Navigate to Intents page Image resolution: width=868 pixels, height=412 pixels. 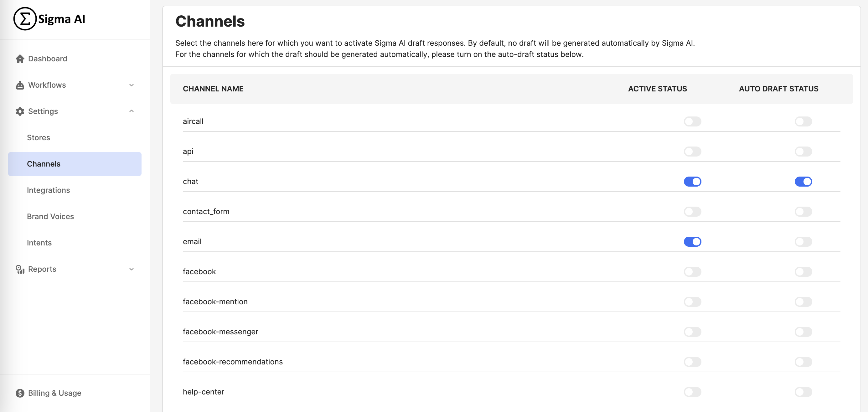coord(39,243)
